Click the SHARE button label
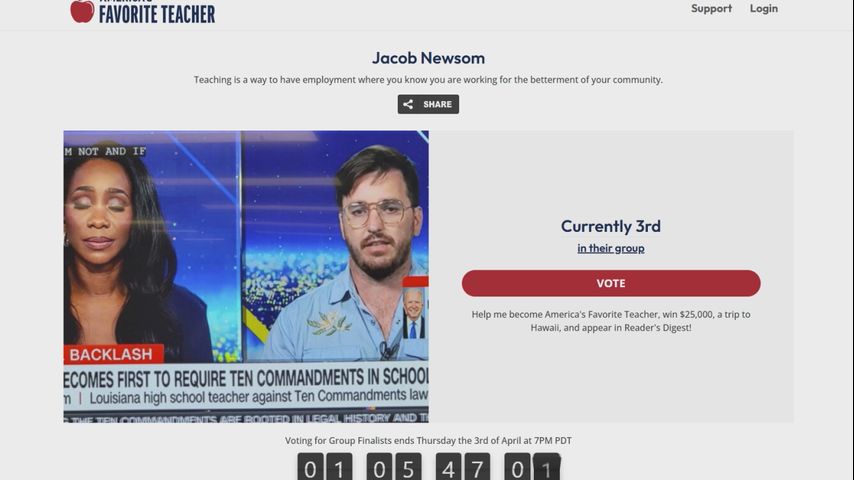Image resolution: width=854 pixels, height=480 pixels. coord(437,104)
